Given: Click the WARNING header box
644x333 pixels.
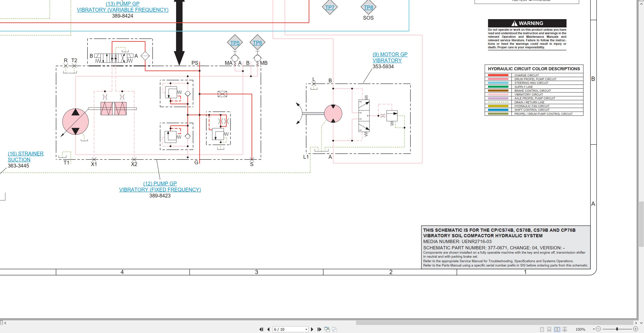Looking at the screenshot, I should tap(527, 23).
